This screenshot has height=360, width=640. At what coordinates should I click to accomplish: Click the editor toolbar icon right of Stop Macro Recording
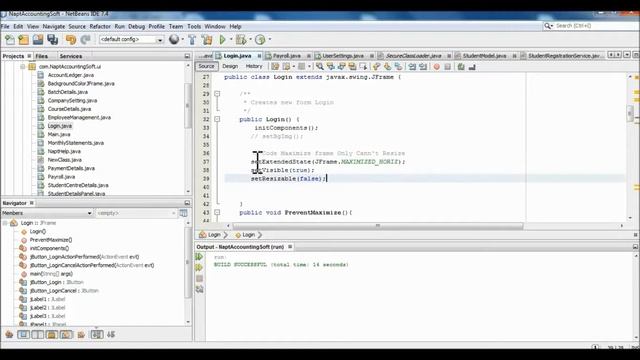pos(461,67)
